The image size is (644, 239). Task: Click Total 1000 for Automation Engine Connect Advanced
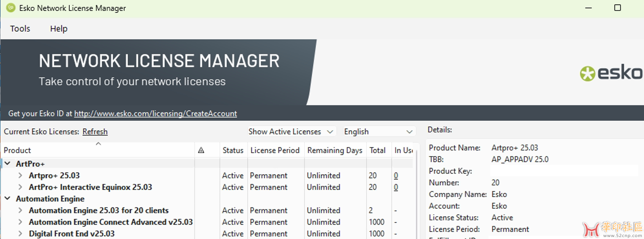pyautogui.click(x=376, y=222)
